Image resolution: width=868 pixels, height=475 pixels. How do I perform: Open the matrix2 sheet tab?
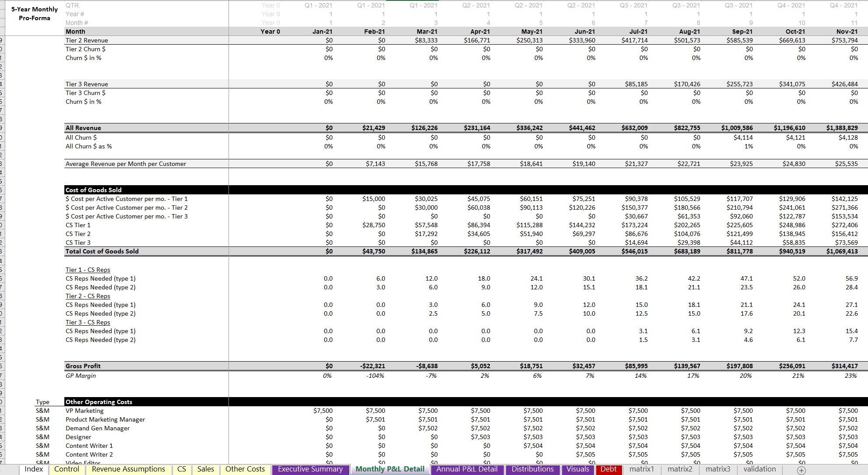point(680,469)
